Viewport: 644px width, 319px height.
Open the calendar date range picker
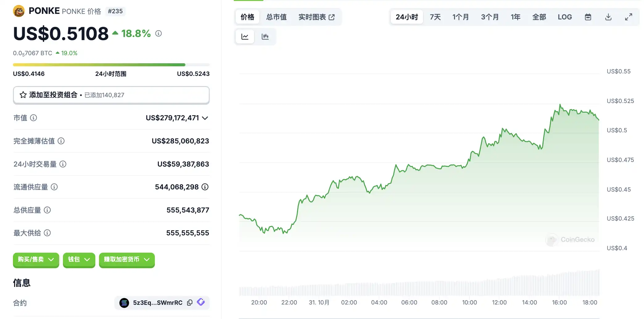pos(588,17)
